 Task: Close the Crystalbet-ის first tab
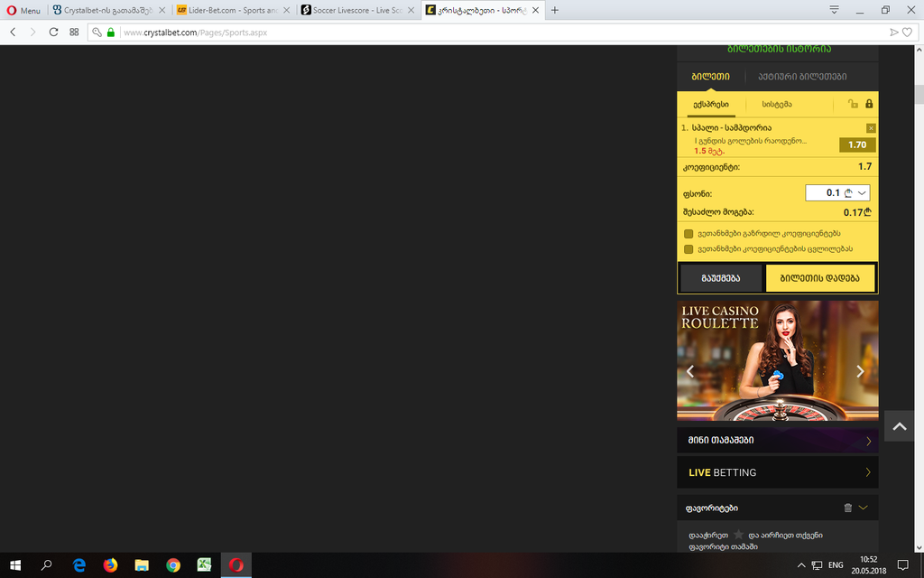pyautogui.click(x=162, y=10)
